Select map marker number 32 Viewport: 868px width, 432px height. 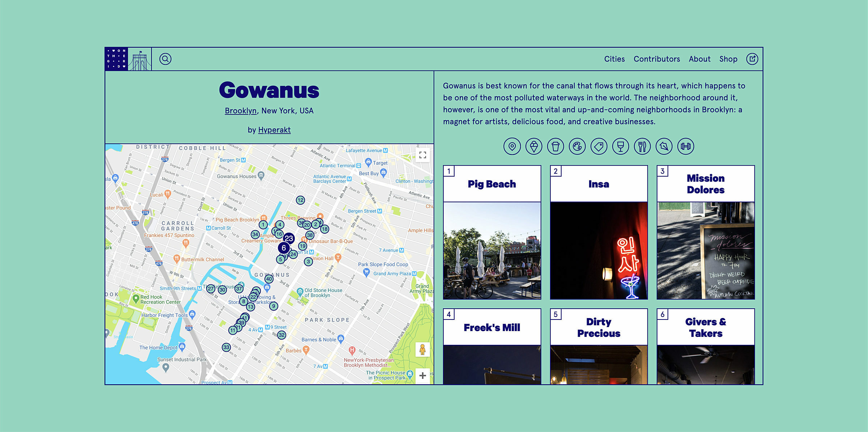(x=282, y=335)
